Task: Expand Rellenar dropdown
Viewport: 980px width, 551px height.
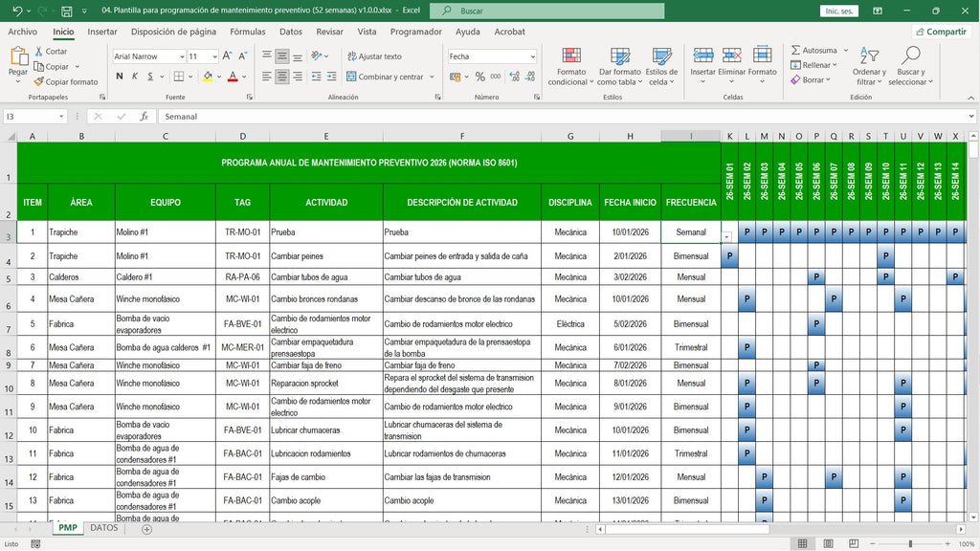Action: pos(834,65)
